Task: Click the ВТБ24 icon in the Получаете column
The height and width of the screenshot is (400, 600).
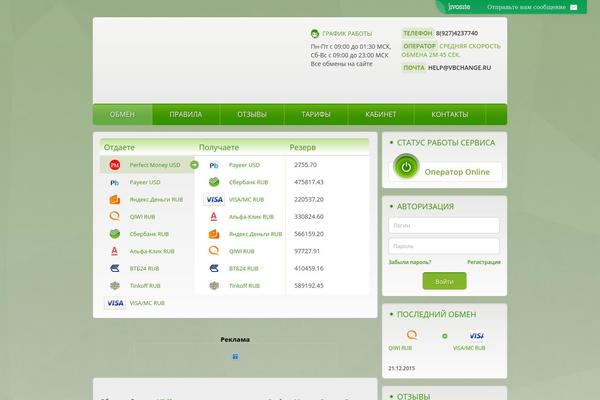Action: [x=214, y=268]
